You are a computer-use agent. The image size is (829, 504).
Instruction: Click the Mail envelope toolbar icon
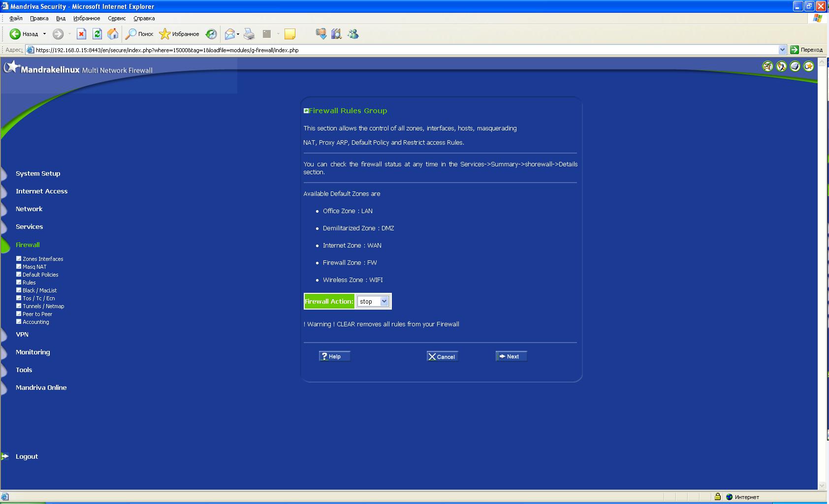[x=229, y=34]
